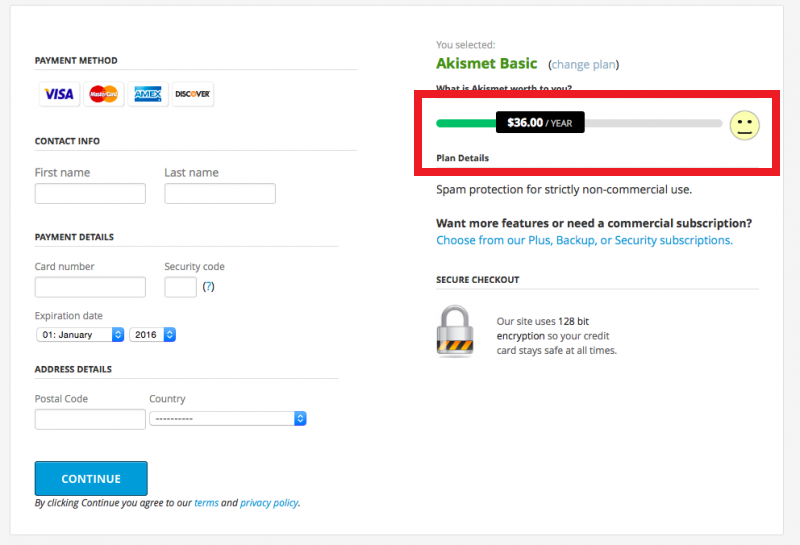
Task: Click the gray portion of the price slider
Action: (654, 123)
